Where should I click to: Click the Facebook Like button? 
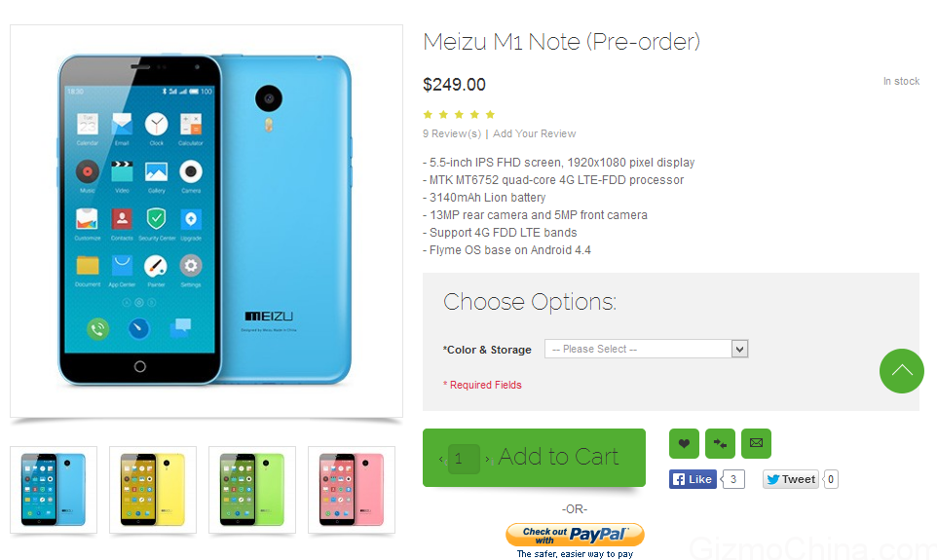pyautogui.click(x=693, y=479)
